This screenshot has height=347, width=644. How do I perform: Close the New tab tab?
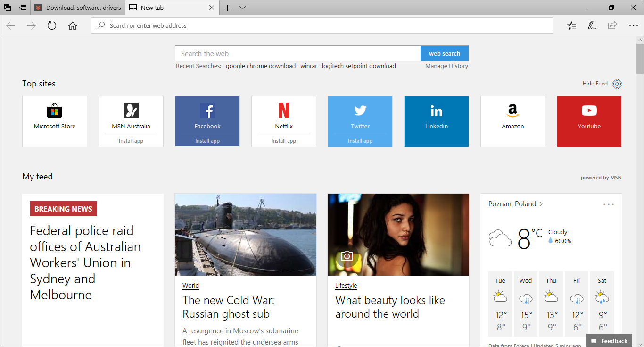tap(212, 8)
